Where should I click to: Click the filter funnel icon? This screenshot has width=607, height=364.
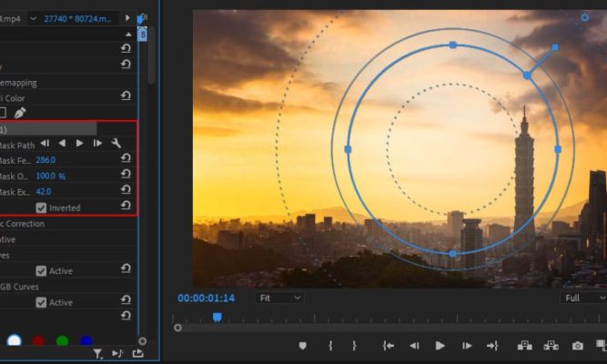pos(97,354)
